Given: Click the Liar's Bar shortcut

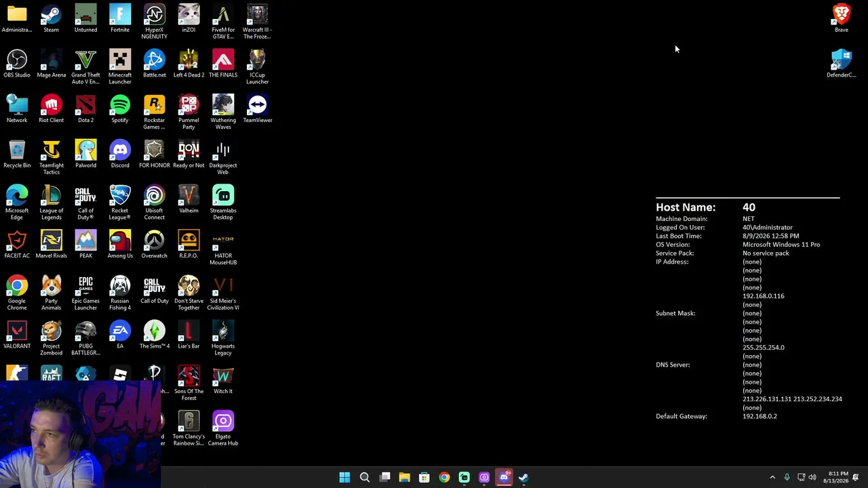Looking at the screenshot, I should click(189, 335).
